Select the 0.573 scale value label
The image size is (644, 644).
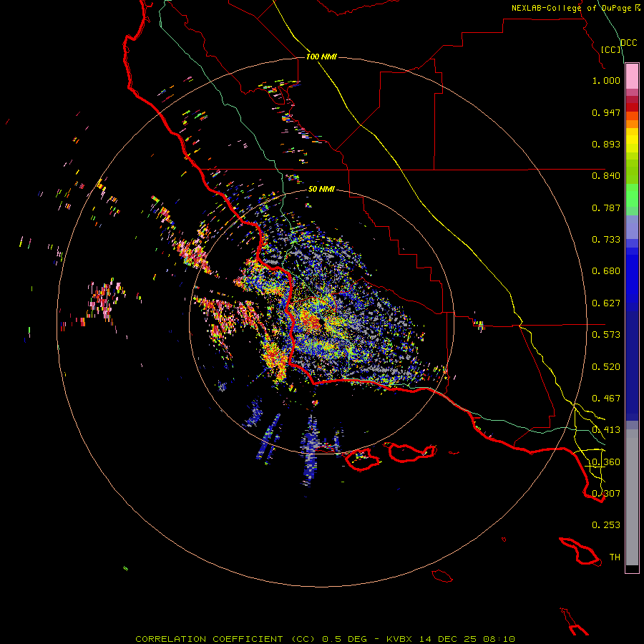coord(606,335)
